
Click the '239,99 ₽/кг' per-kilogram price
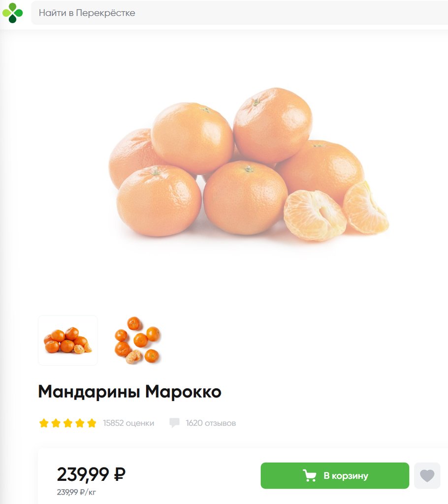point(76,492)
